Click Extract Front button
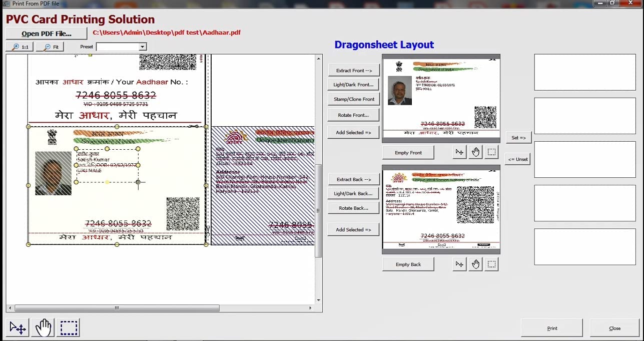The image size is (644, 341). tap(354, 71)
